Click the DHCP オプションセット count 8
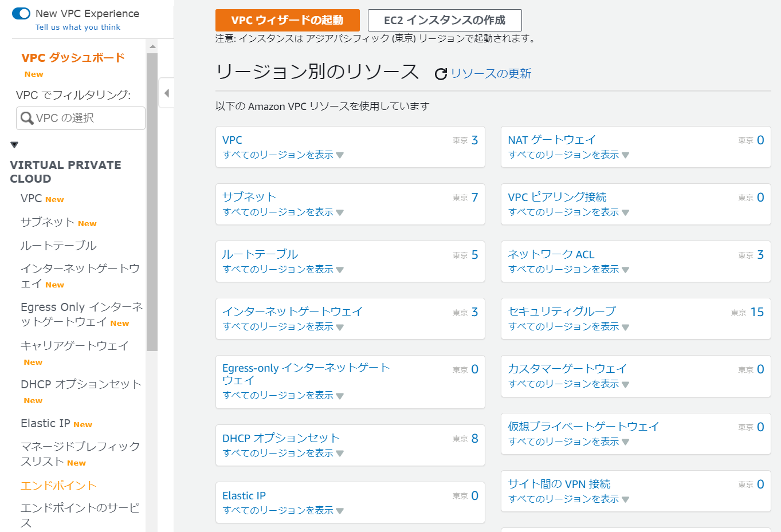Screen dimensions: 781x532 (x=474, y=439)
